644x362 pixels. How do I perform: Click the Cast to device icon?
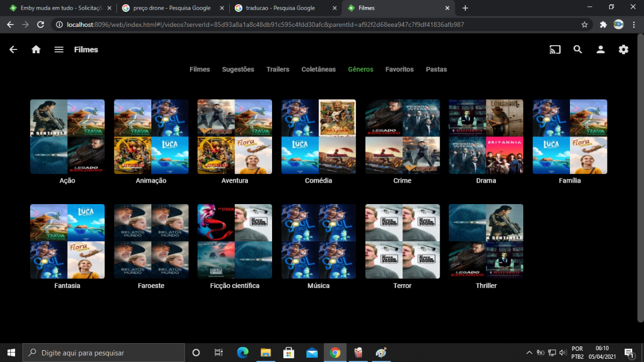pyautogui.click(x=555, y=49)
